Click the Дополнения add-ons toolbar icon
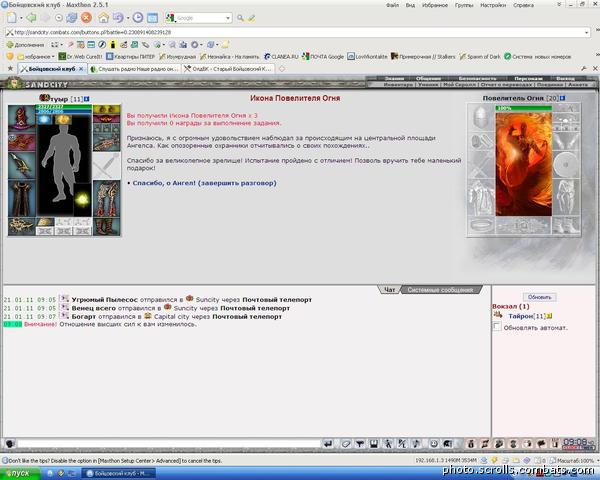The height and width of the screenshot is (480, 600). pos(25,45)
